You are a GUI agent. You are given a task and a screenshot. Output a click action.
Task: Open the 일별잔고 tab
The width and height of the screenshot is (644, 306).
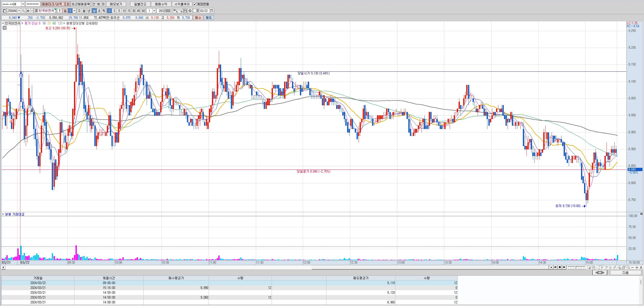140,4
